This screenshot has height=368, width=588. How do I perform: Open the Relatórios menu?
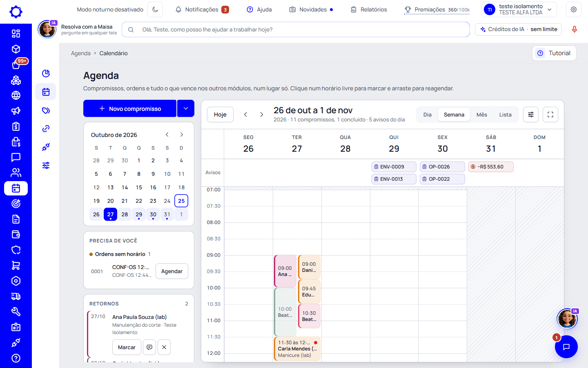[369, 9]
